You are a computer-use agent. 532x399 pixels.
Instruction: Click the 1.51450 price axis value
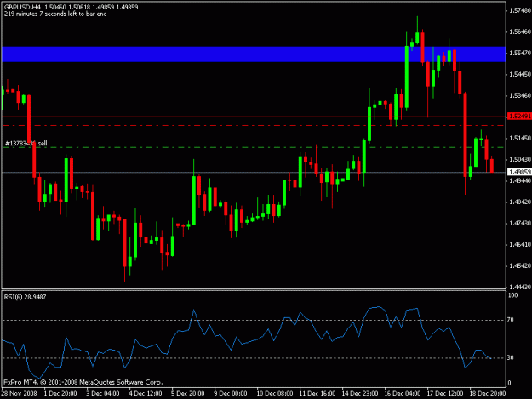pos(520,139)
